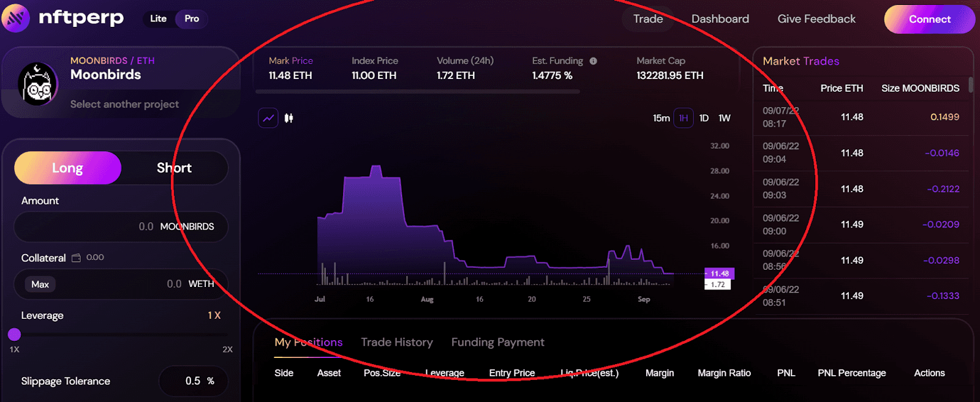Click the Entry Price column header
Viewport: 980px width, 402px height.
512,373
